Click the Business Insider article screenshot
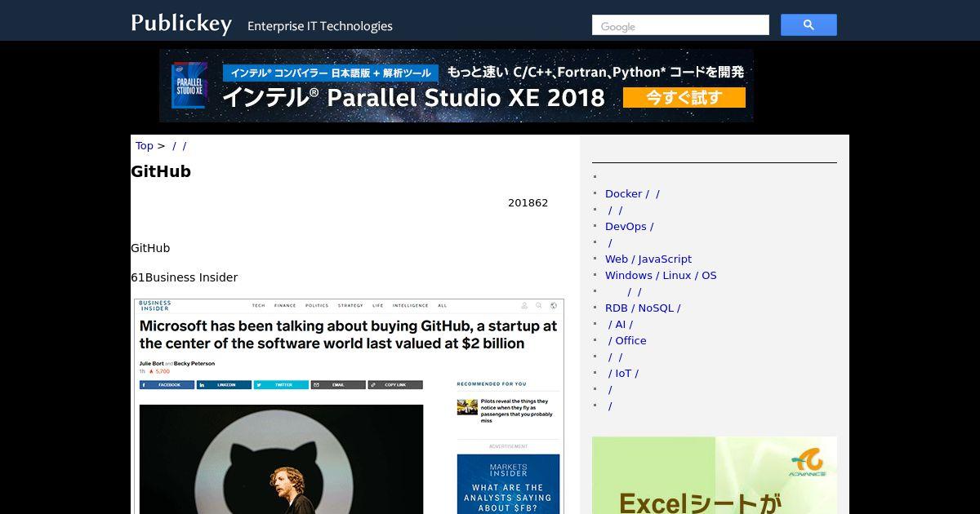 coord(349,406)
